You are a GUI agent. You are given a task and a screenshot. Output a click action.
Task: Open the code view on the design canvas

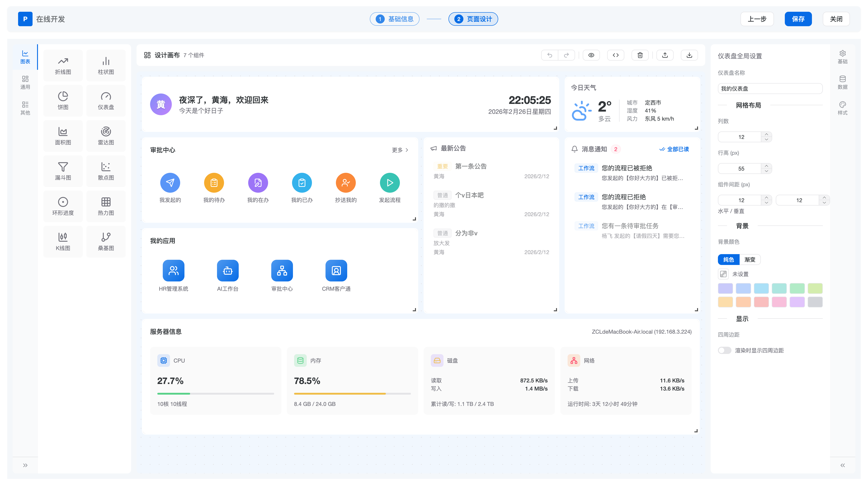coord(616,55)
